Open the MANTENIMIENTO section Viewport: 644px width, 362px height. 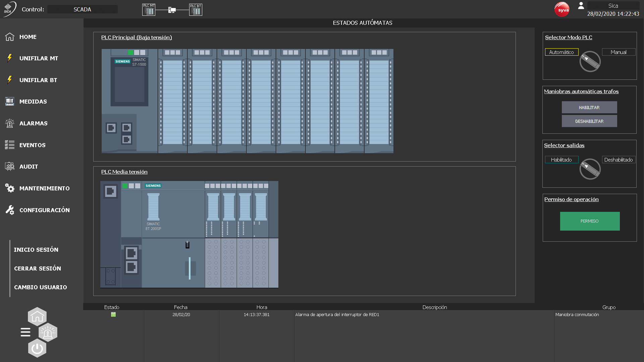coord(44,188)
